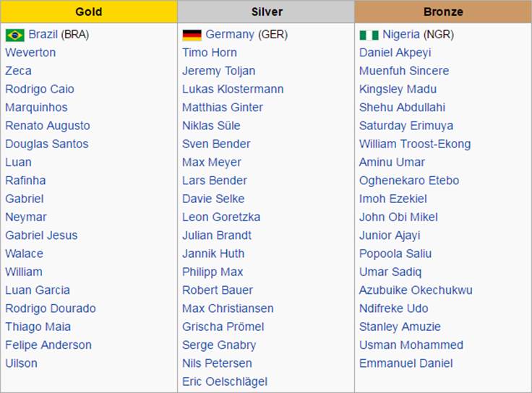Open the Brazil country link

click(43, 34)
